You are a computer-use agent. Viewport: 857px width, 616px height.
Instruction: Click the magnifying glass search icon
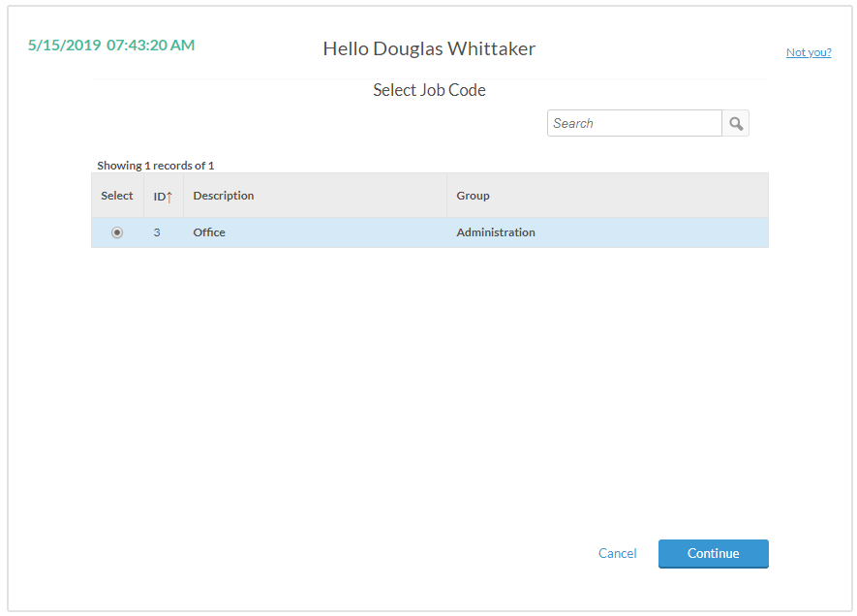coord(736,123)
